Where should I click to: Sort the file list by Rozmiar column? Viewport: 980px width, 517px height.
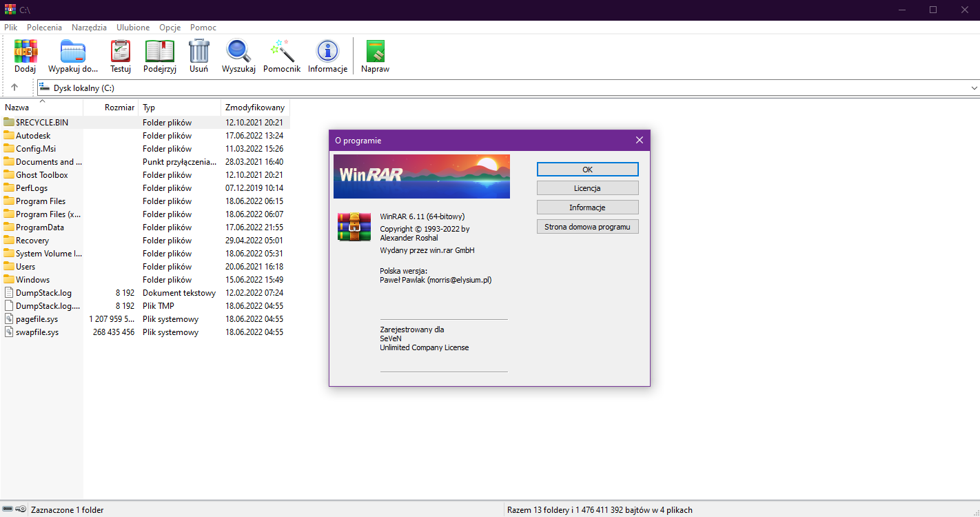(111, 108)
